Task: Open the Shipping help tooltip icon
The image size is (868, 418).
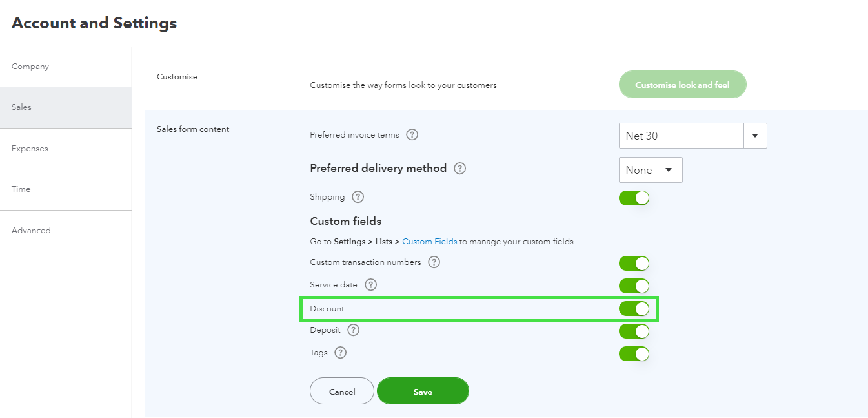Action: [358, 197]
